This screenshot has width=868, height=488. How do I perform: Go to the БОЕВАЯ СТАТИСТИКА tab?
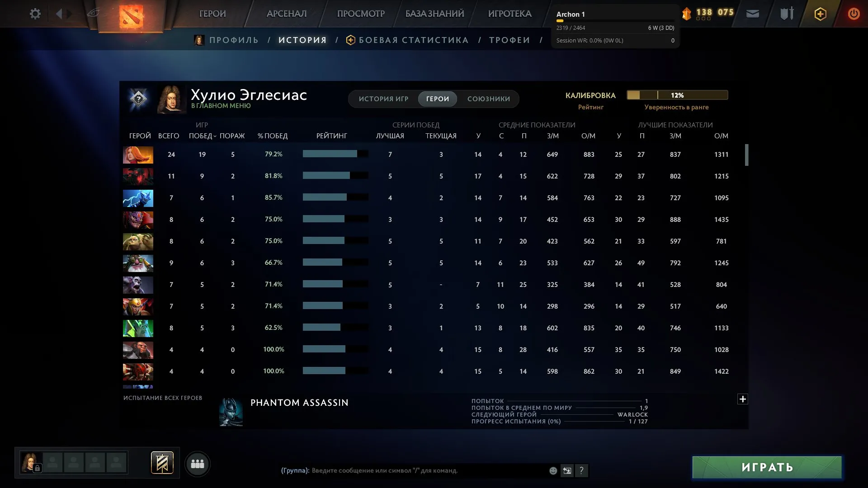414,40
